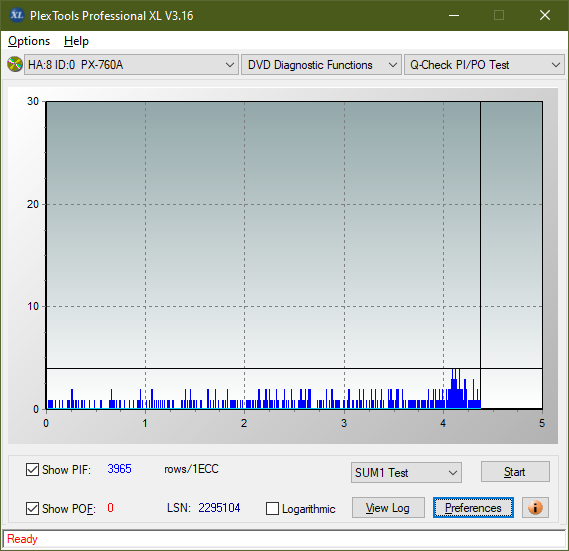Close the PlexTools window
The height and width of the screenshot is (551, 569).
pos(545,15)
